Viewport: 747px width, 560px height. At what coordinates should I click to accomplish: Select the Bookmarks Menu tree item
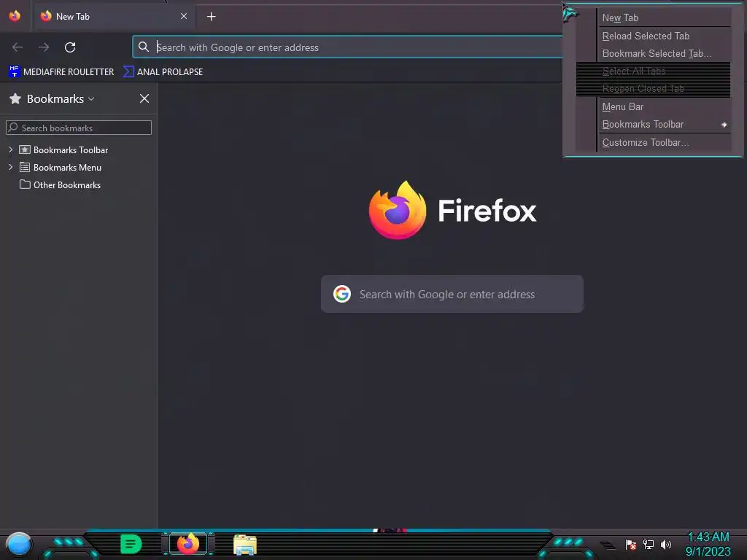tap(67, 168)
